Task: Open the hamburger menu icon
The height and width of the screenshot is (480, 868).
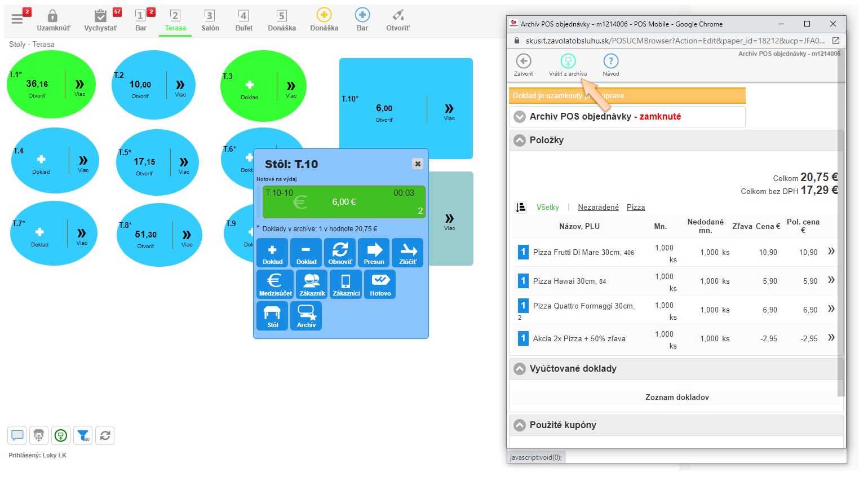Action: coord(17,20)
